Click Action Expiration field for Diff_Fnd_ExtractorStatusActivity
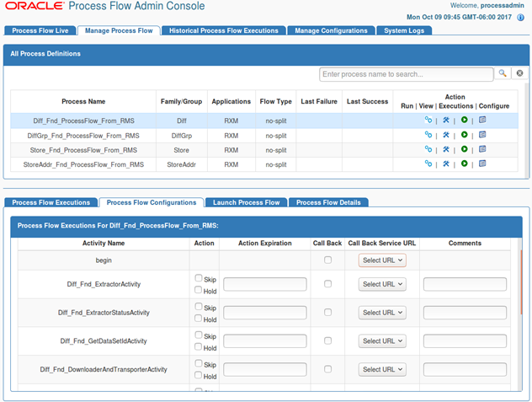This screenshot has height=402, width=532. point(265,313)
